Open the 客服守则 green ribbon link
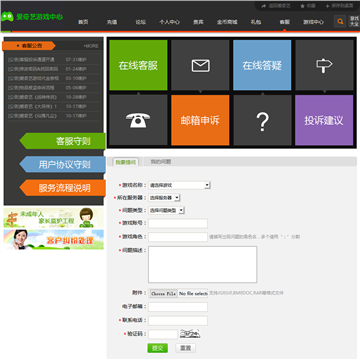Screen dimensions: 360x360 pyautogui.click(x=63, y=141)
